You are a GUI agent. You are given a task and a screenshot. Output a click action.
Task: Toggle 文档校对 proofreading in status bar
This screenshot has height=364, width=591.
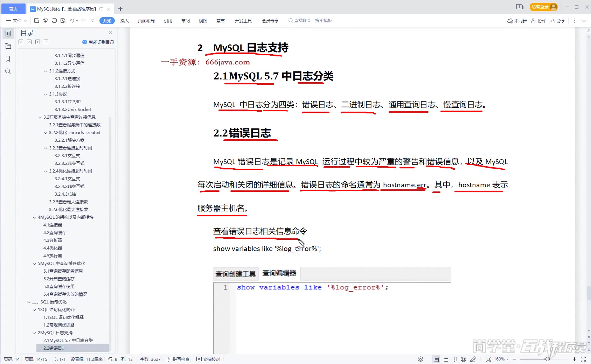click(208, 359)
